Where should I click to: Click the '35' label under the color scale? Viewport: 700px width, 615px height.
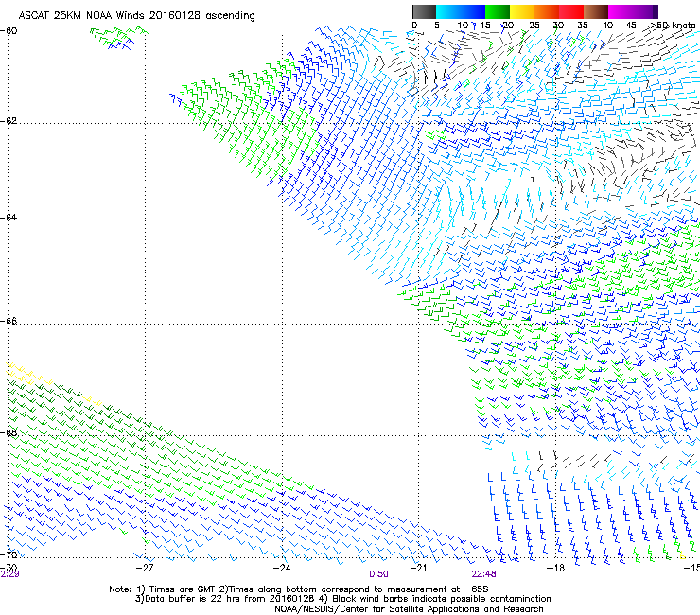[x=583, y=26]
